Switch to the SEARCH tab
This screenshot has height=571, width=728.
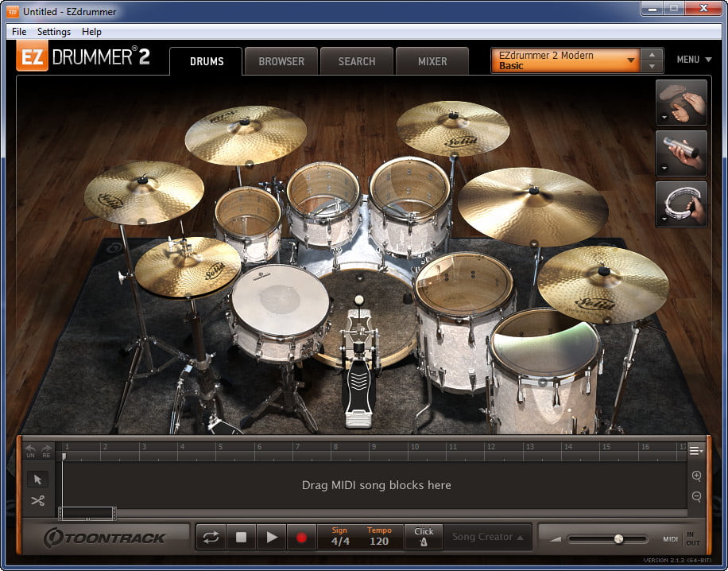(x=357, y=61)
